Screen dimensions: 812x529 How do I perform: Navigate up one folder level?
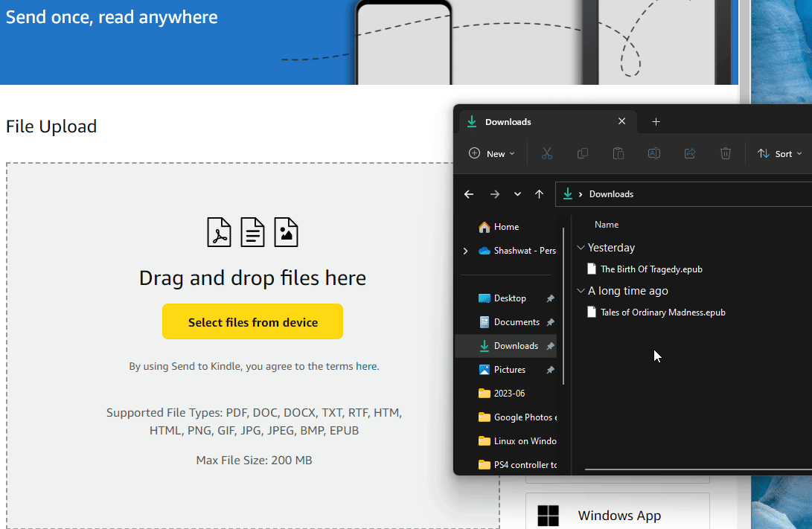[x=540, y=194]
